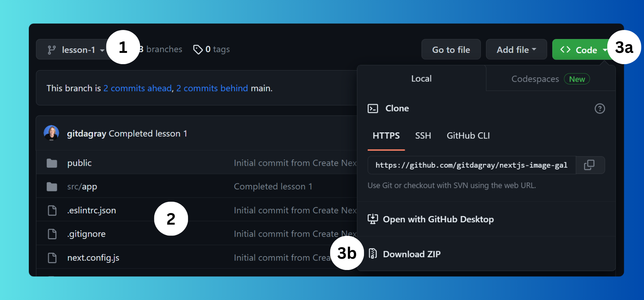
Task: Copy the HTTPS clone URL to clipboard
Action: pyautogui.click(x=590, y=165)
